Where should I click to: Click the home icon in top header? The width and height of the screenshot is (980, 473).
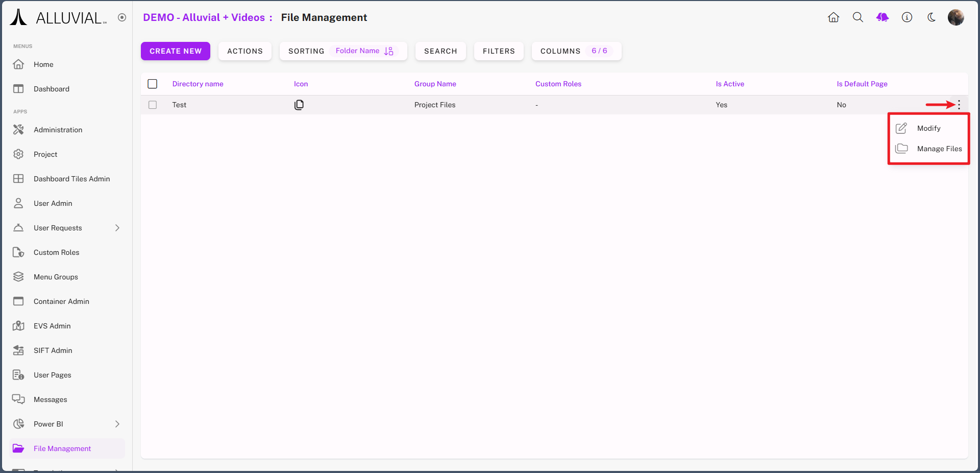(834, 17)
